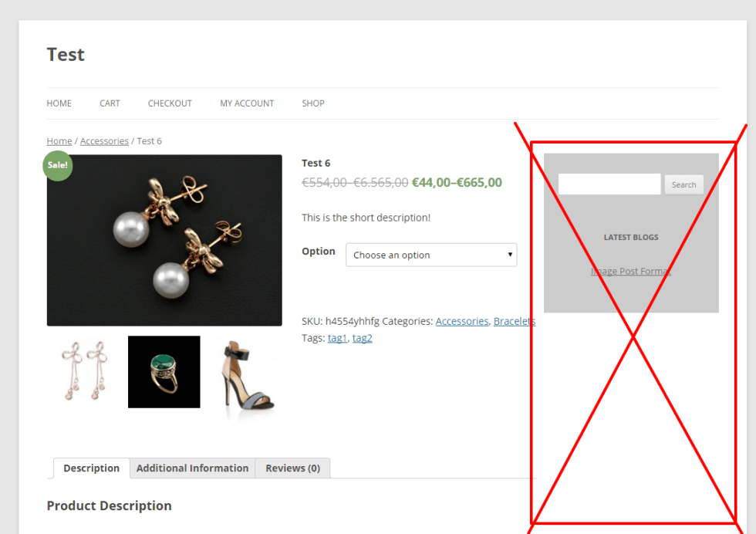Viewport: 756px width, 534px height.
Task: Go to HOME in navigation menu
Action: [59, 103]
